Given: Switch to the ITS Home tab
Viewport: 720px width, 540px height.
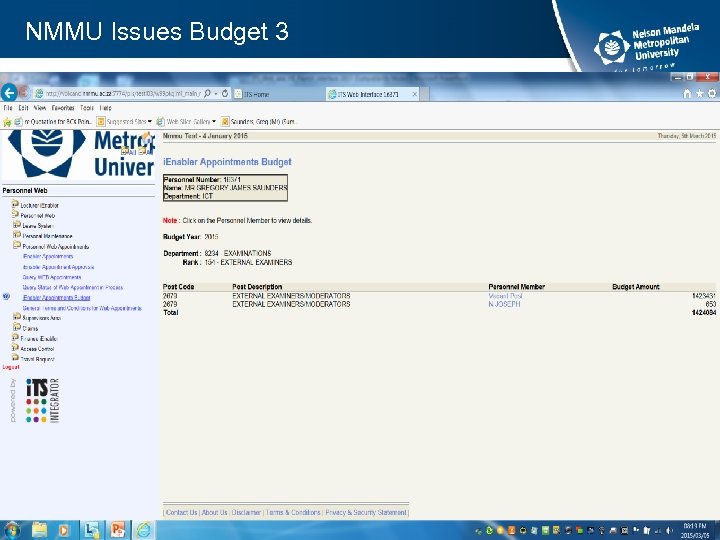Looking at the screenshot, I should pos(279,94).
